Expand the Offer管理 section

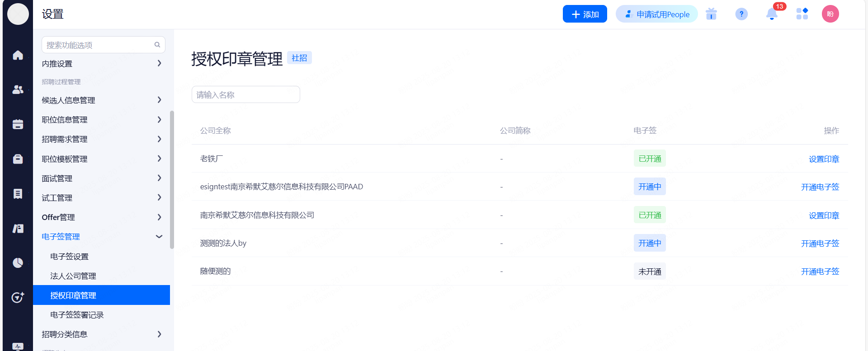point(102,217)
